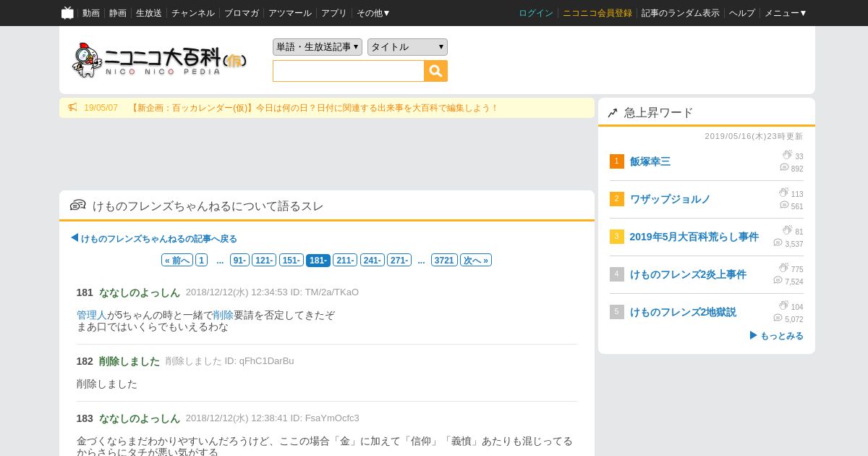This screenshot has height=456, width=868.
Task: Open the 百ッカレンダー announcement link
Action: coord(314,108)
